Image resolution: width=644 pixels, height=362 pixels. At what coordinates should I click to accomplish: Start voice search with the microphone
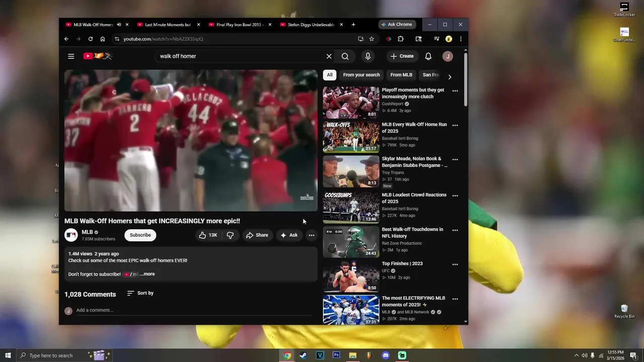tap(368, 56)
